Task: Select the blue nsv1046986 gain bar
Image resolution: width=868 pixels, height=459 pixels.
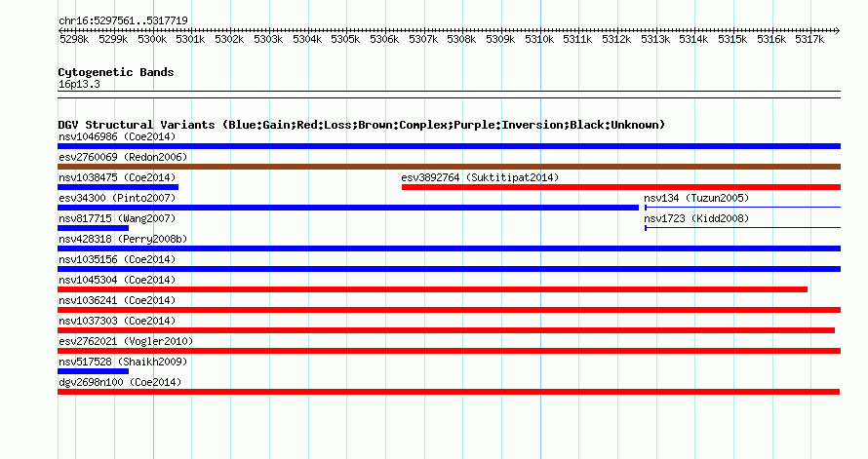Action: [x=449, y=146]
